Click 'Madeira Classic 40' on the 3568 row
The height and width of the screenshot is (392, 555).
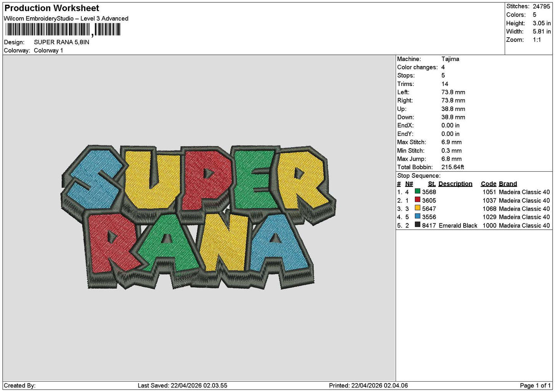524,192
